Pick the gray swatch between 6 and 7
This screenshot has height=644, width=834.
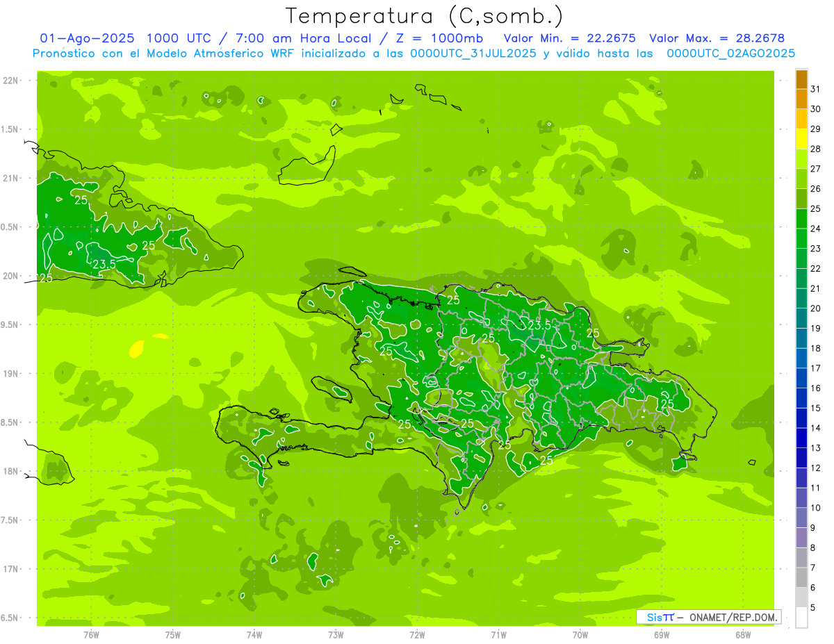point(801,577)
